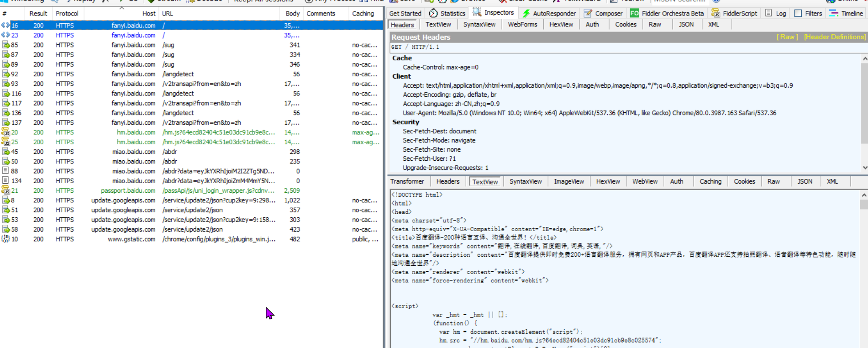Click the document icon of session 134
Viewport: 868px width, 348px height.
[x=5, y=180]
